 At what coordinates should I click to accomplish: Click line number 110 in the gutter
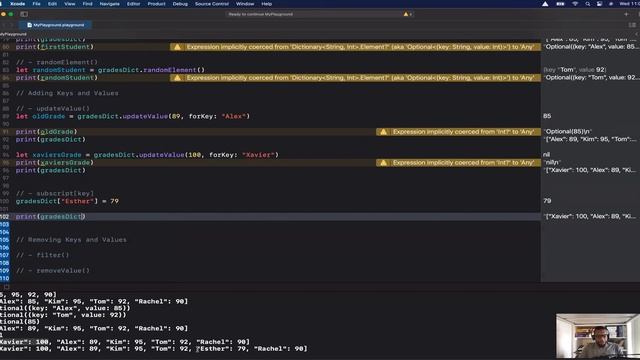(4, 278)
